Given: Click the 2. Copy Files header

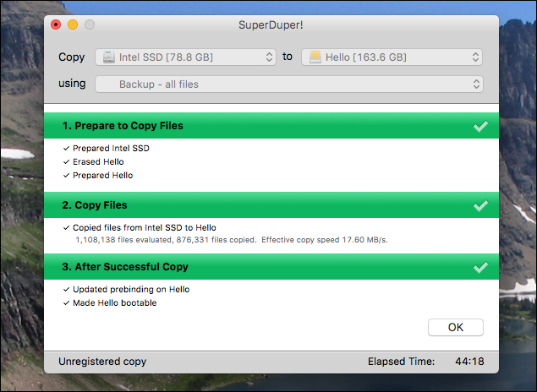Looking at the screenshot, I should [x=271, y=205].
